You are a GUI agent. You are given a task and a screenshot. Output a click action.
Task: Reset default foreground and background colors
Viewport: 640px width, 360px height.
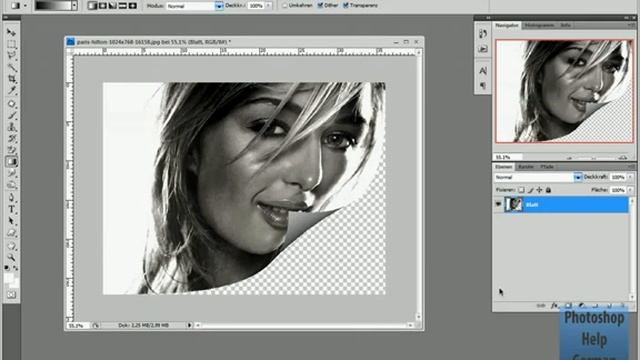click(x=7, y=268)
